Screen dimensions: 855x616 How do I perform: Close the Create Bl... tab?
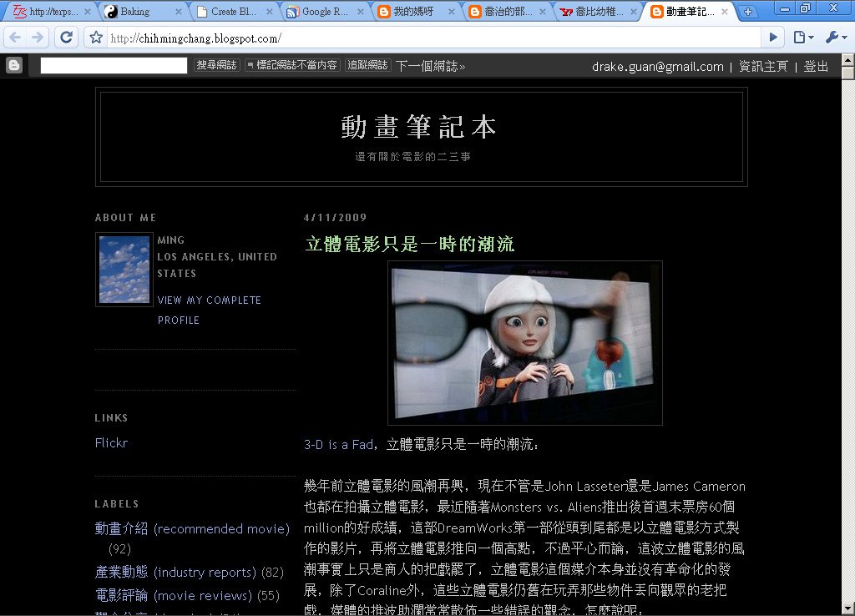[270, 12]
